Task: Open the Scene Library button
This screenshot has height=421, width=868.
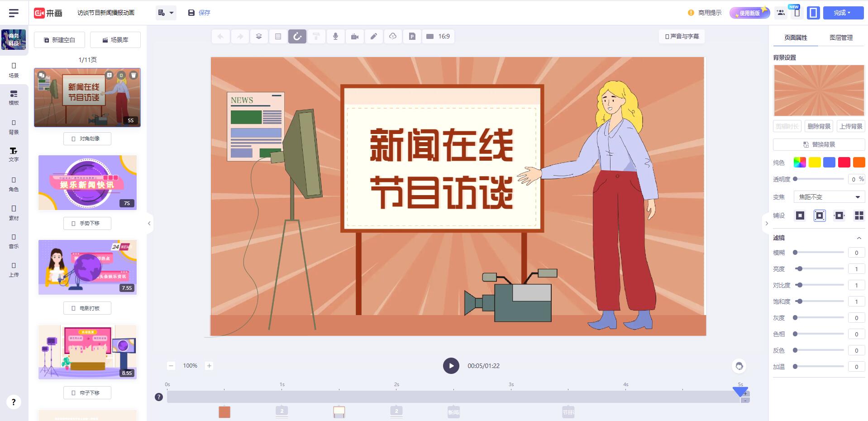Action: pyautogui.click(x=115, y=40)
